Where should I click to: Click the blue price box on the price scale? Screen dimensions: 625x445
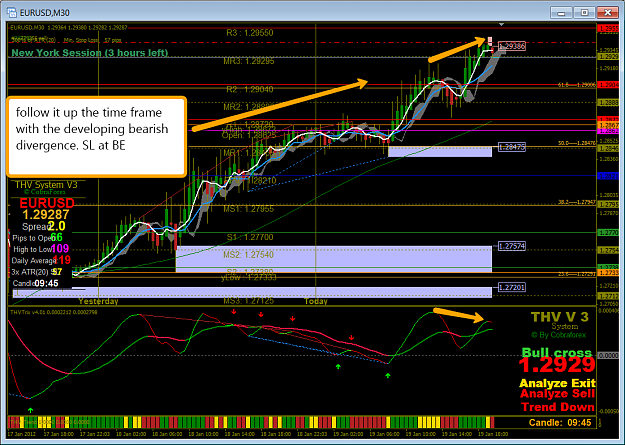(x=608, y=176)
